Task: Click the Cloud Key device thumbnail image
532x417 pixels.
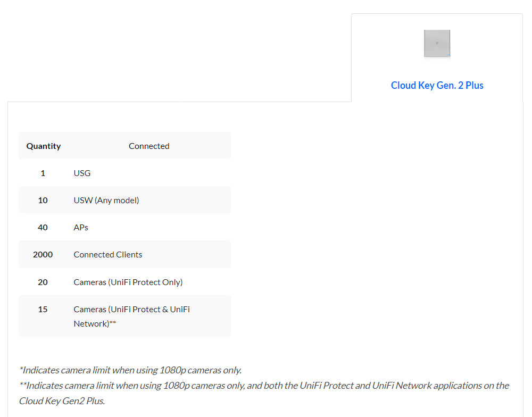Action: [x=437, y=44]
